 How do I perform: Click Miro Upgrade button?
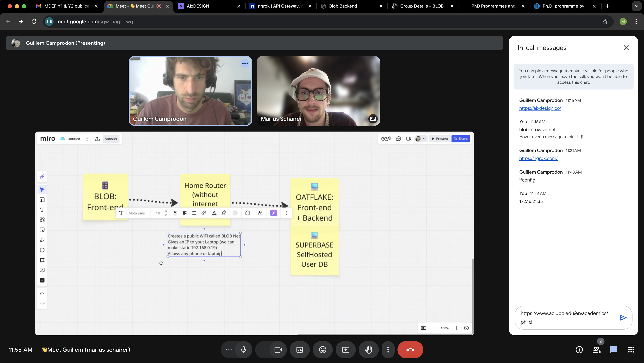(111, 139)
